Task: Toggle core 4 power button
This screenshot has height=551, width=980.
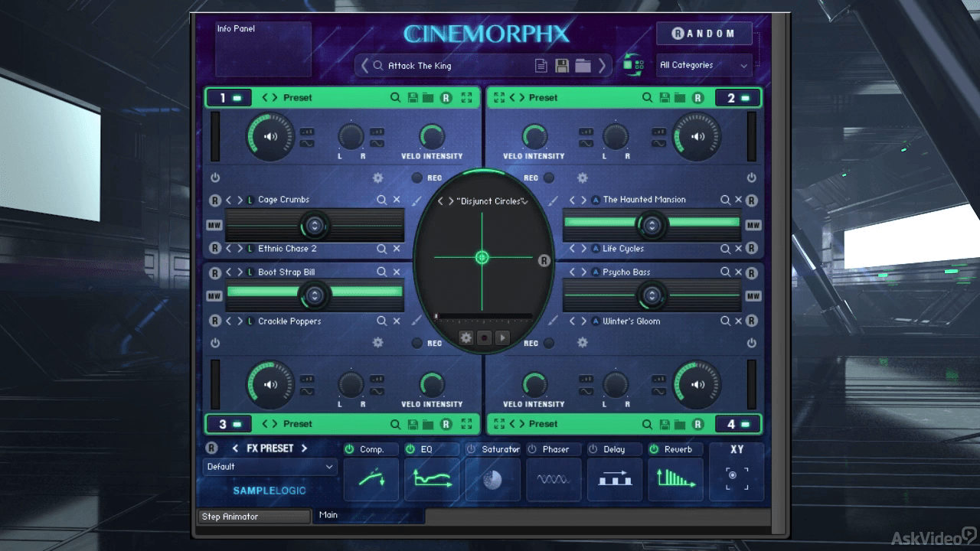Action: pos(751,343)
